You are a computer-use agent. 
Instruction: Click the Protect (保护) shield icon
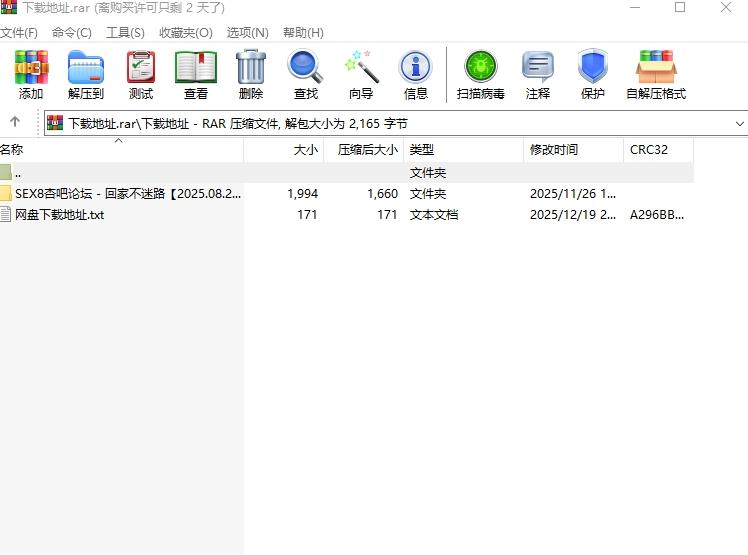[593, 75]
